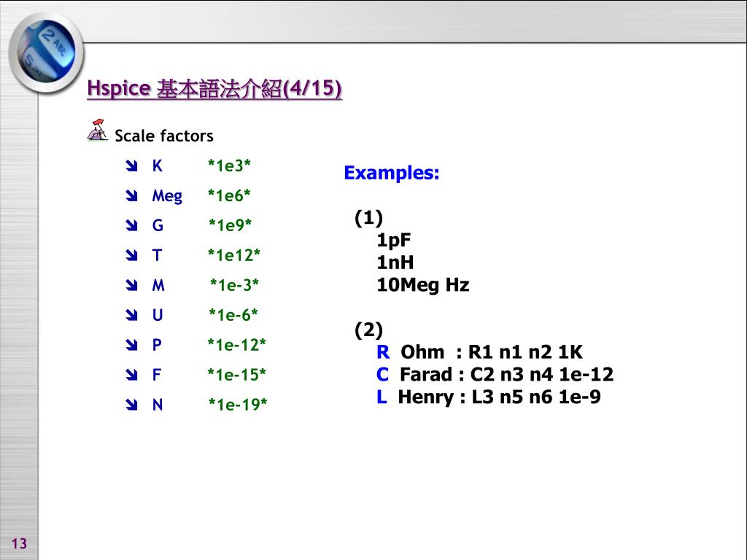The image size is (747, 560).
Task: Select the text 'R1 n1 n2 1K'
Action: pyautogui.click(x=525, y=352)
